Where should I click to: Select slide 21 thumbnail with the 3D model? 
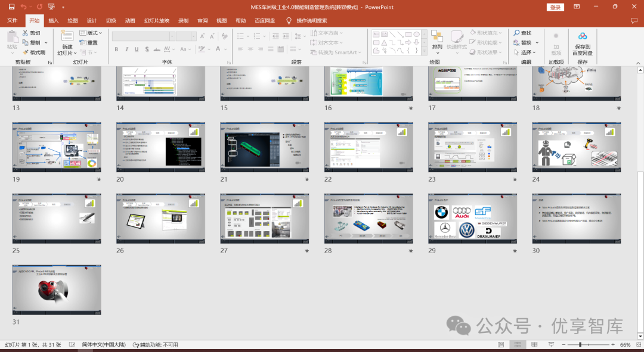(x=265, y=147)
